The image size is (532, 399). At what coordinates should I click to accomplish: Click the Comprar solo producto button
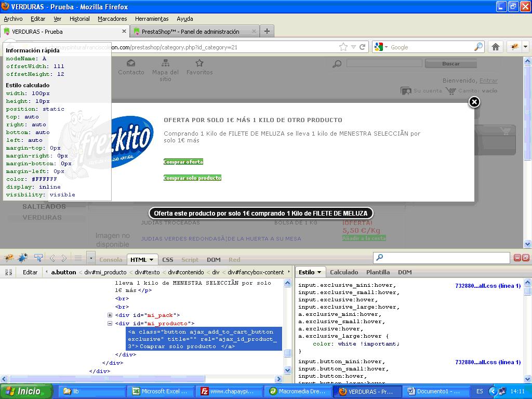192,178
